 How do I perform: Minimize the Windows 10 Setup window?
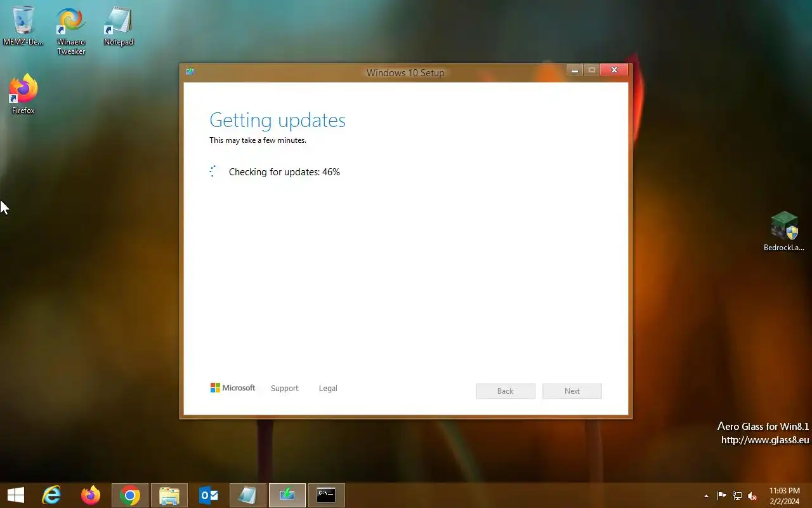(x=575, y=70)
